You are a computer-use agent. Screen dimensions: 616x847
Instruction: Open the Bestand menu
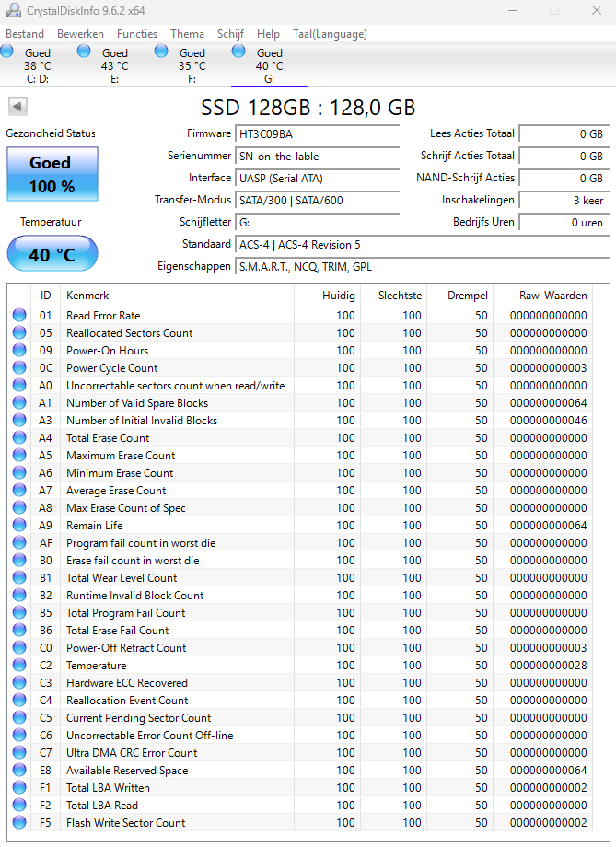tap(25, 34)
